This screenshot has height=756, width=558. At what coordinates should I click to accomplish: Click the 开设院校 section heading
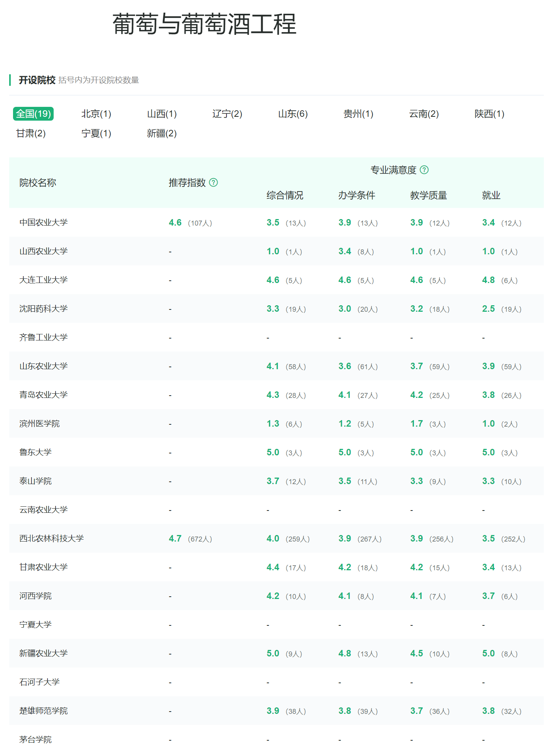(37, 80)
